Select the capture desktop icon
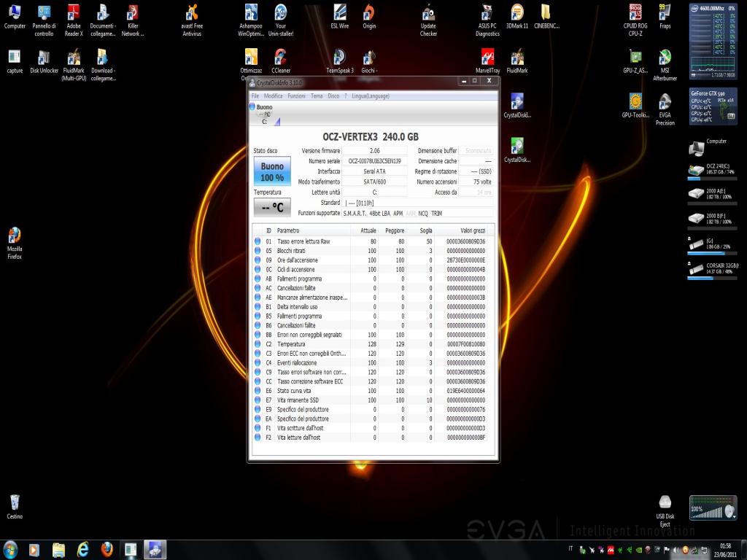Image resolution: width=747 pixels, height=560 pixels. 15,61
